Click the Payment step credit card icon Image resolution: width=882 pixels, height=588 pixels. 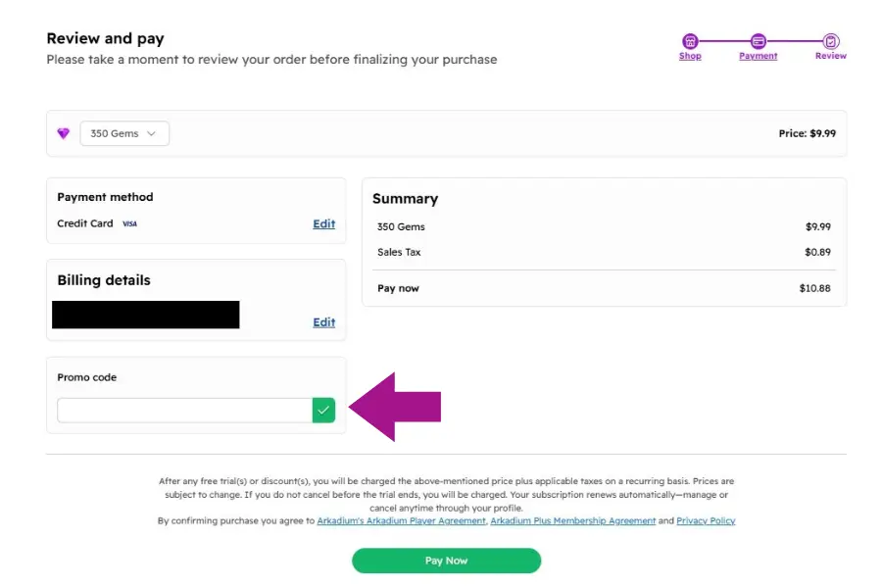(759, 39)
